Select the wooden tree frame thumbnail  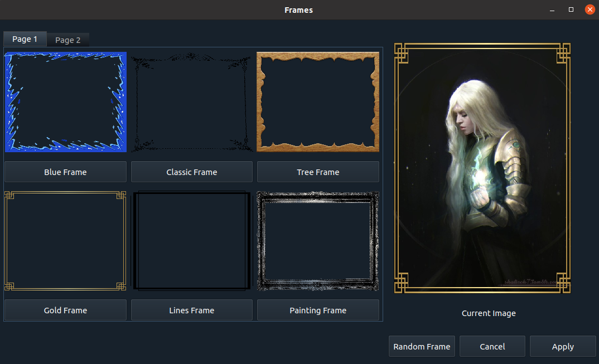coord(318,102)
